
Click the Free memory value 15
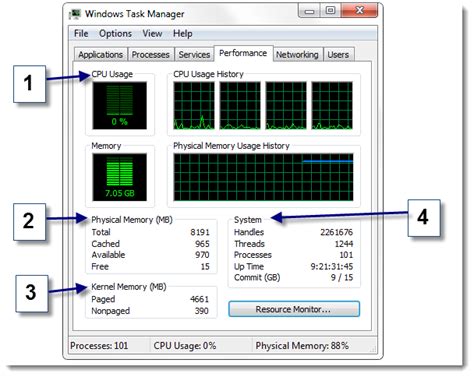pos(205,267)
